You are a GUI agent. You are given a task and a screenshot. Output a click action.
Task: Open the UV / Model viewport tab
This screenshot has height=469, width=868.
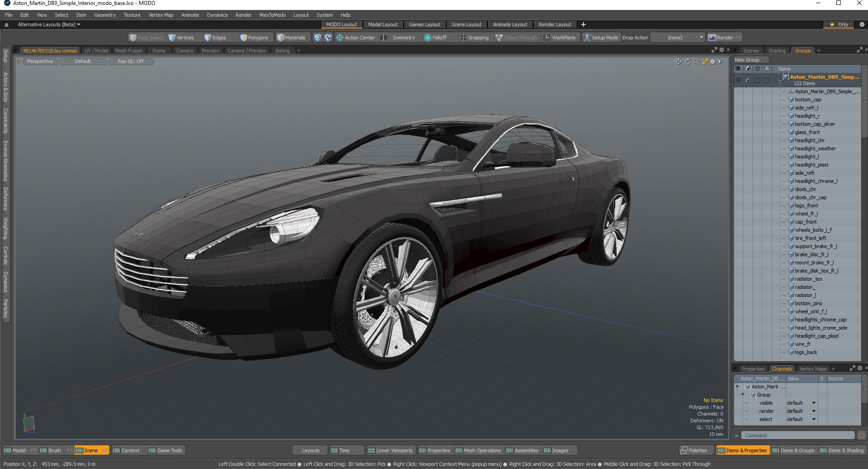96,51
